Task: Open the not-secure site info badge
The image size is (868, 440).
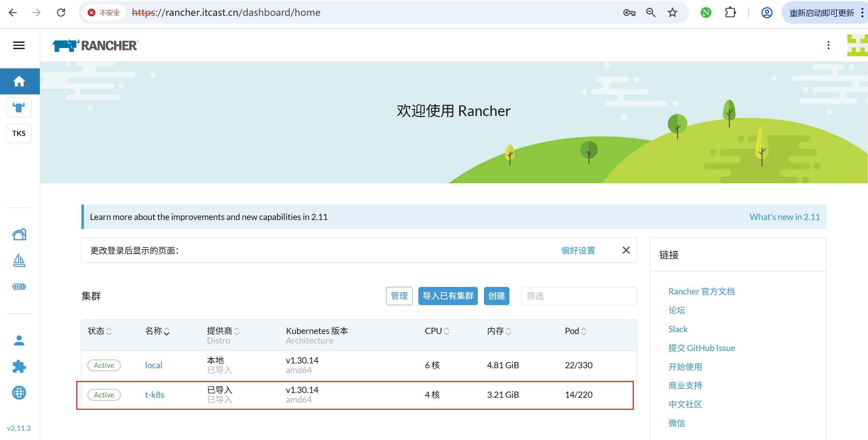Action: click(x=104, y=13)
